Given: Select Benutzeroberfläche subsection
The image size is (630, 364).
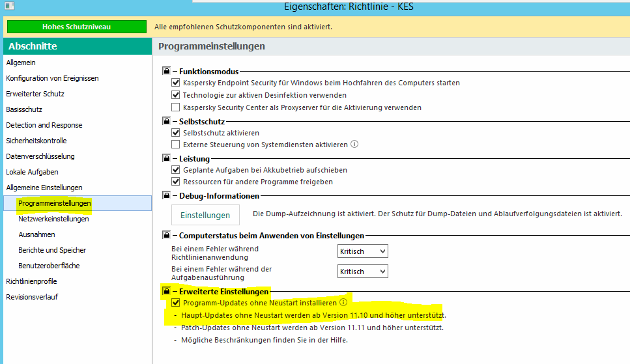Looking at the screenshot, I should point(49,266).
